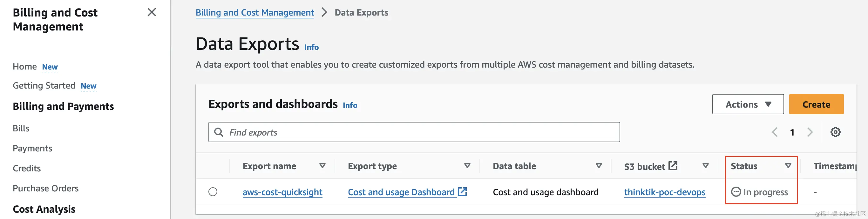Viewport: 868px width, 219px height.
Task: Open Purchase Orders in the sidebar
Action: [45, 189]
